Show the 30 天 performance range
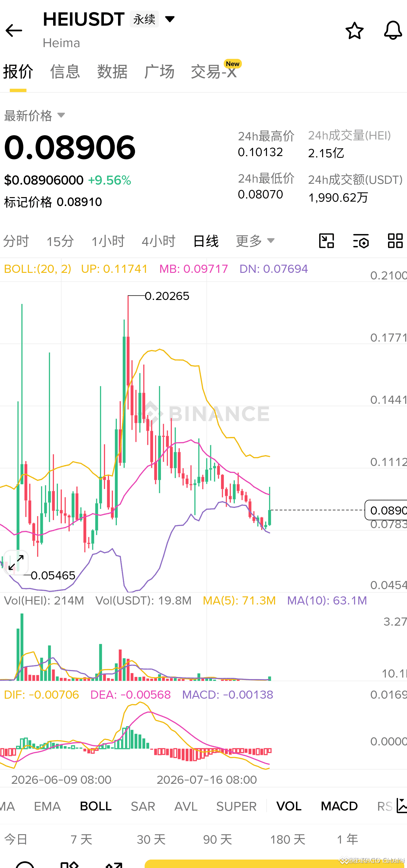The image size is (407, 868). click(151, 839)
